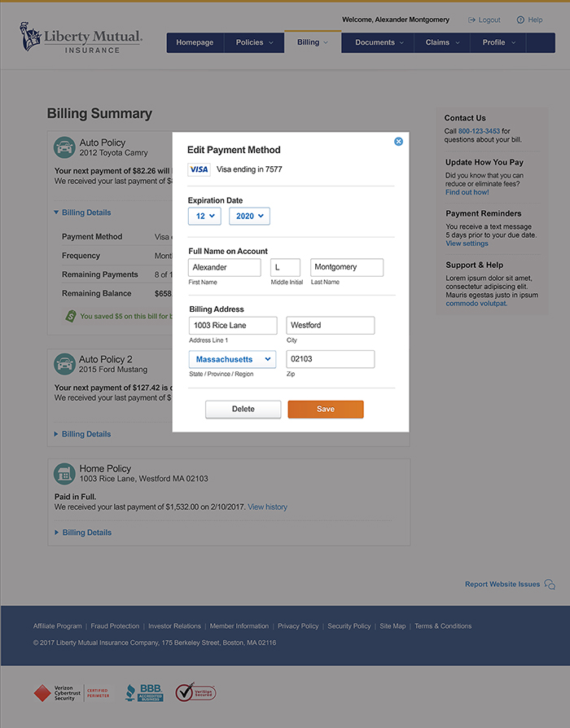Click the VeriSign Secured badge

195,692
